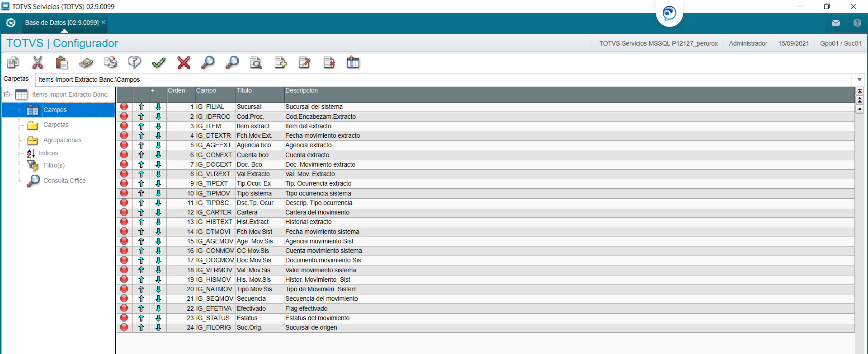This screenshot has width=868, height=354.
Task: Click the Cut scissors icon
Action: pyautogui.click(x=38, y=62)
